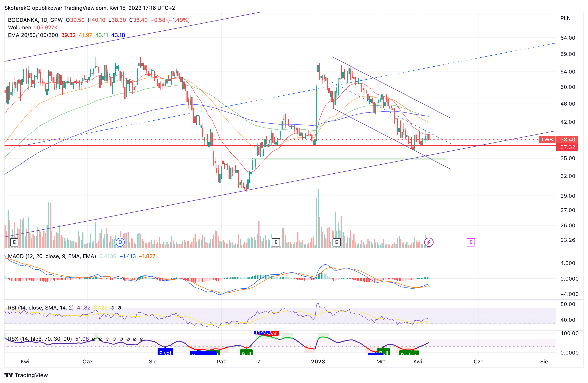Click the 42.00 price axis label
This screenshot has height=383, width=588.
[568, 122]
